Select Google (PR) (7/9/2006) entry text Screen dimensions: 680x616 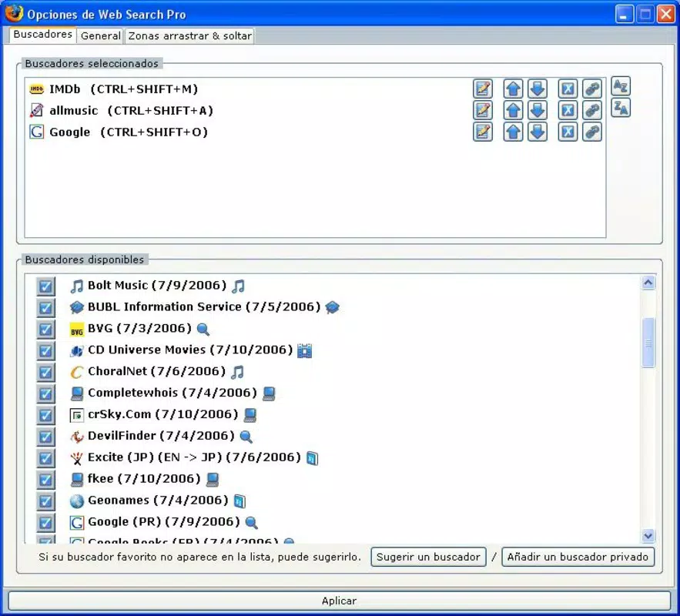click(163, 521)
